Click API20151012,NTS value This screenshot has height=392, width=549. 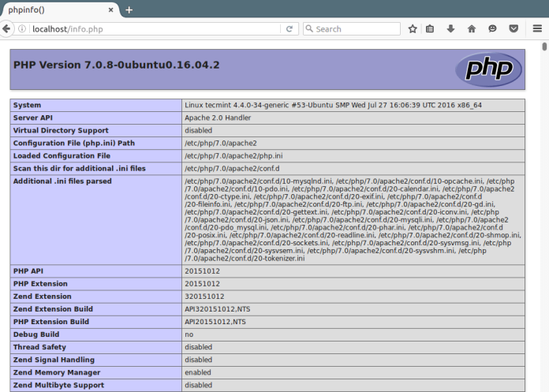pyautogui.click(x=215, y=322)
